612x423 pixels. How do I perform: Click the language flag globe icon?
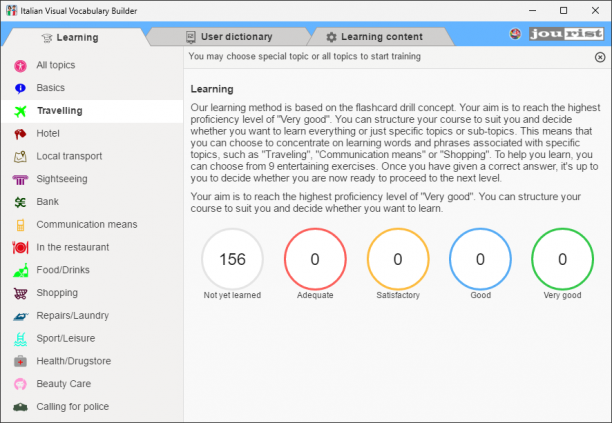tap(515, 34)
